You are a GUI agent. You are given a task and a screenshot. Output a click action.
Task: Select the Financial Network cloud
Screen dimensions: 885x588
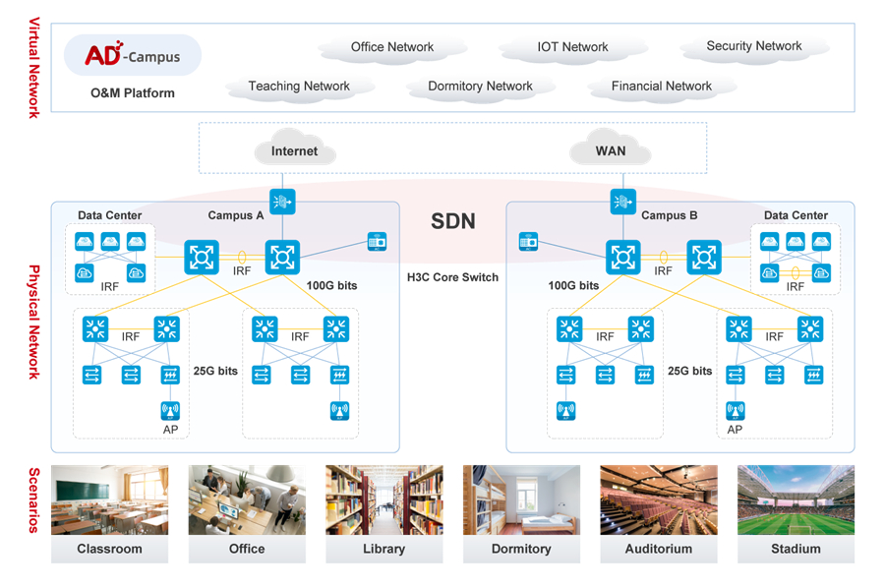662,88
